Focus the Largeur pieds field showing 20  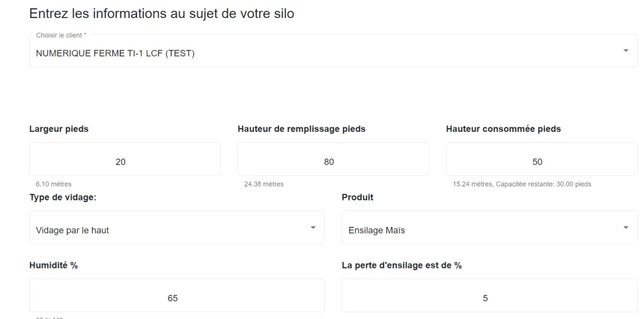click(125, 160)
